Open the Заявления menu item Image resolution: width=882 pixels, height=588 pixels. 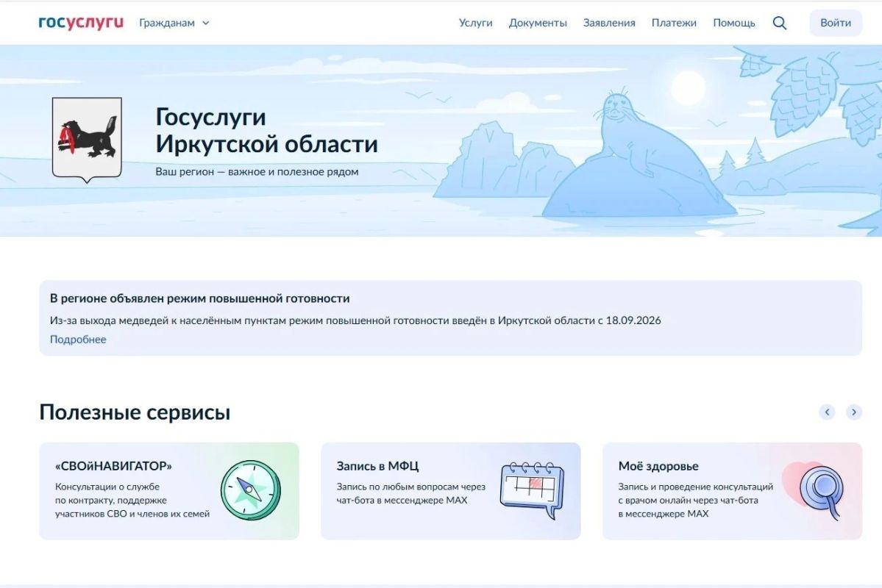[609, 23]
